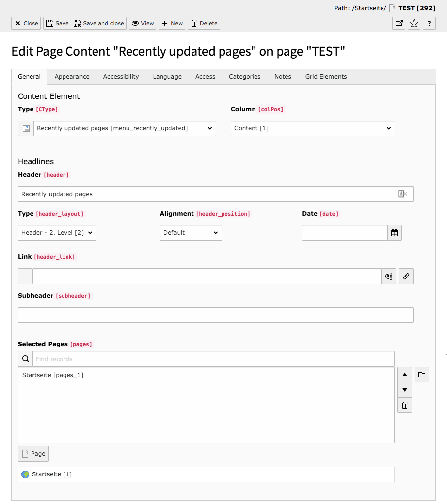Bookmark this page with star icon
This screenshot has width=447, height=504.
[414, 23]
